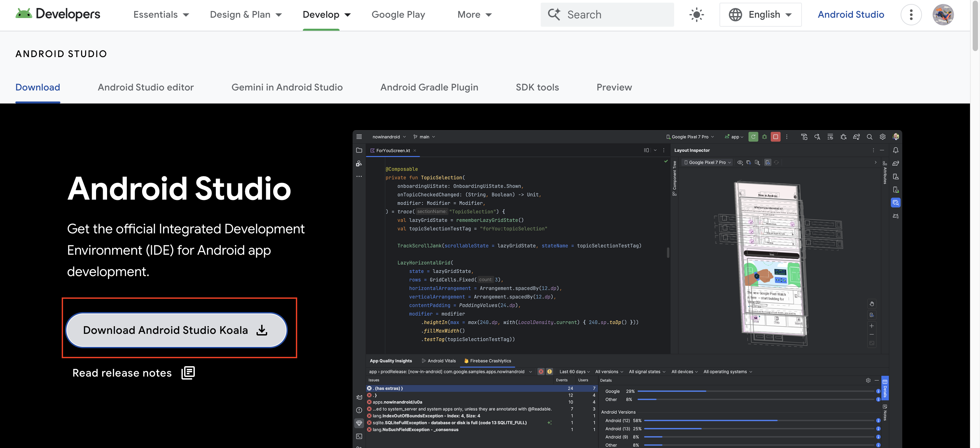Open the English language selector
This screenshot has width=980, height=448.
point(760,15)
